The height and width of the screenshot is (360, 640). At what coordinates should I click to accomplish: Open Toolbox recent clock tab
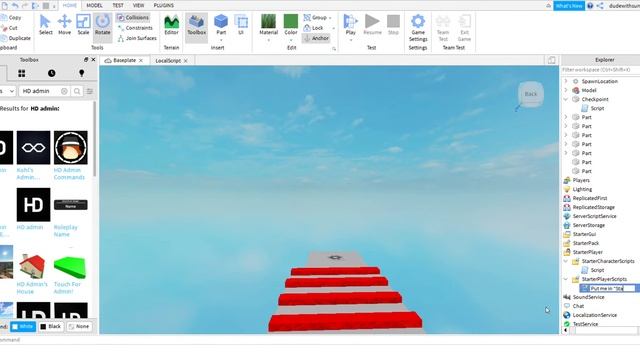click(x=51, y=73)
